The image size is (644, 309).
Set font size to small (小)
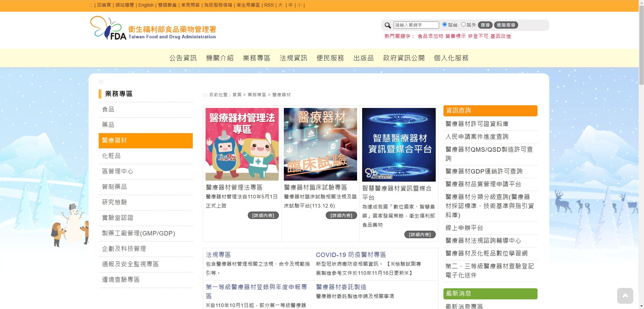coord(299,5)
